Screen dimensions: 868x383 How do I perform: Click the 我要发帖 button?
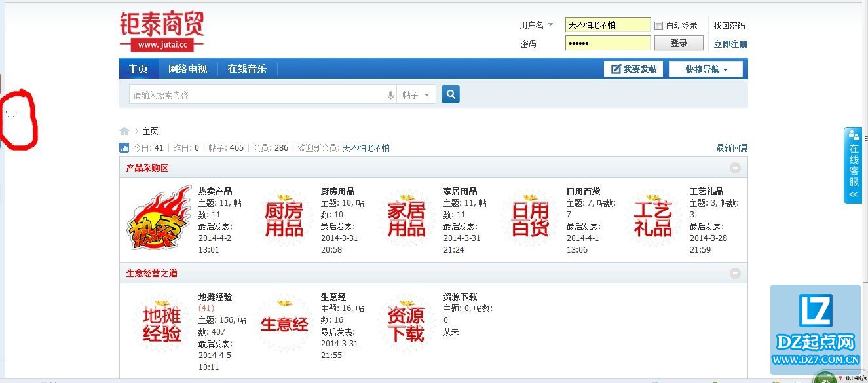[633, 69]
